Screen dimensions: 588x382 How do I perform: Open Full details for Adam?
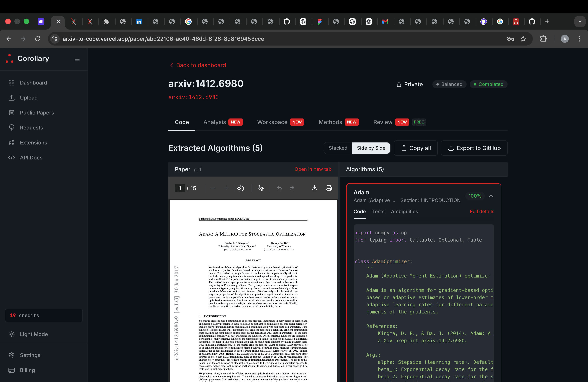pyautogui.click(x=482, y=212)
